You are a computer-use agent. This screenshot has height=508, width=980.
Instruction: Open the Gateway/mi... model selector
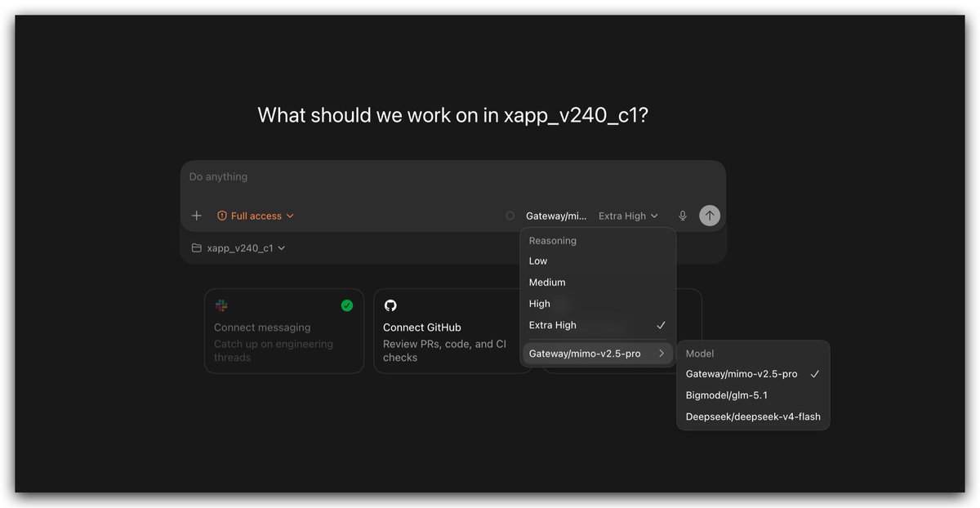556,216
